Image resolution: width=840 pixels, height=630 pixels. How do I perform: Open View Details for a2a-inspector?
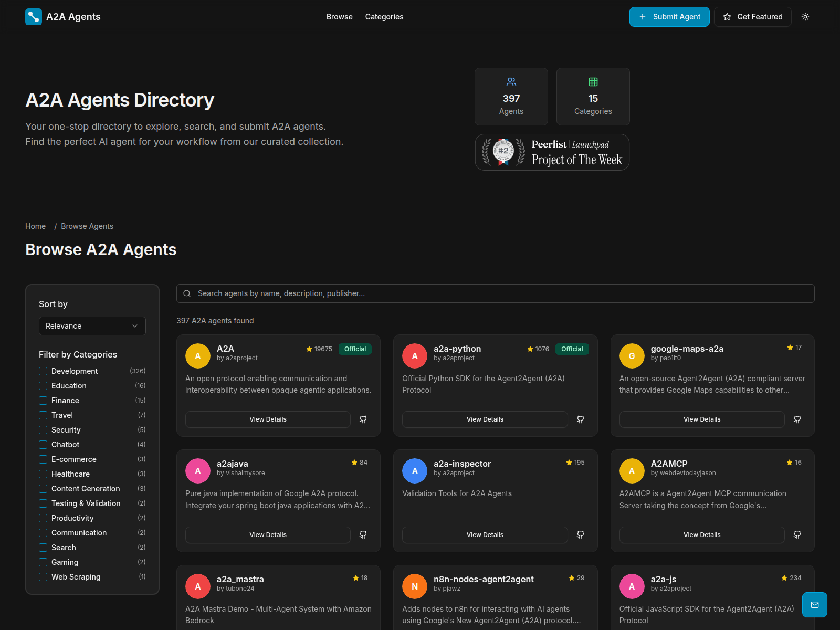coord(485,534)
